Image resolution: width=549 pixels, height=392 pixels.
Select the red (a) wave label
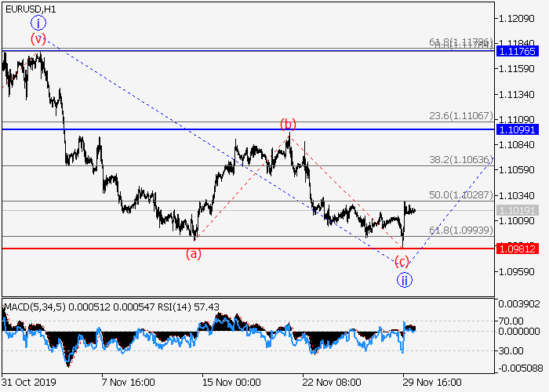[194, 253]
